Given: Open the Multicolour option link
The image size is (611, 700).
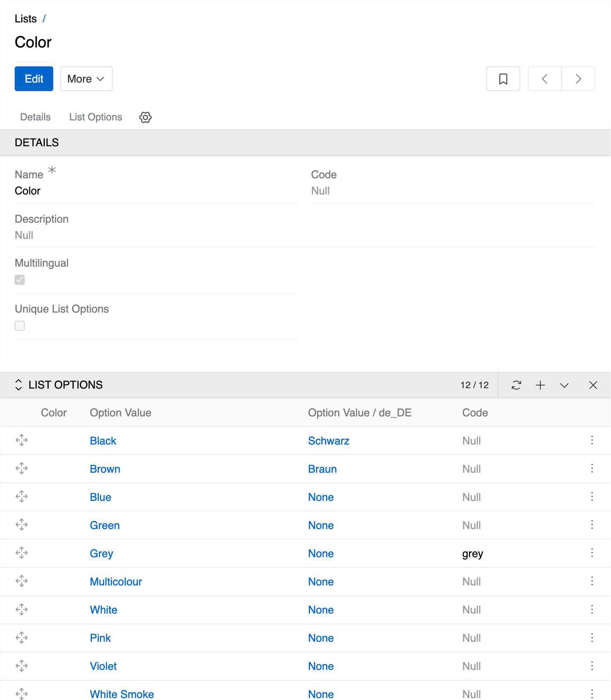Looking at the screenshot, I should click(x=116, y=582).
